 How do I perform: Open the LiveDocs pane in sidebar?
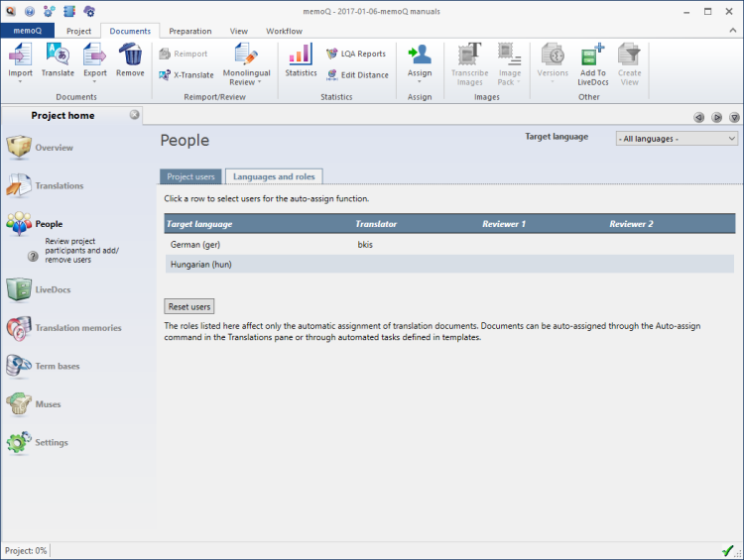52,289
